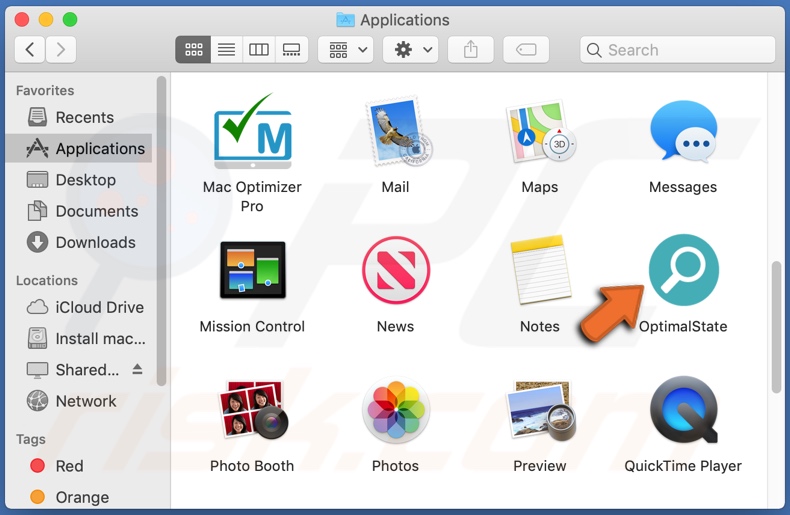The width and height of the screenshot is (790, 515).
Task: Open Desktop in the sidebar
Action: pos(79,179)
